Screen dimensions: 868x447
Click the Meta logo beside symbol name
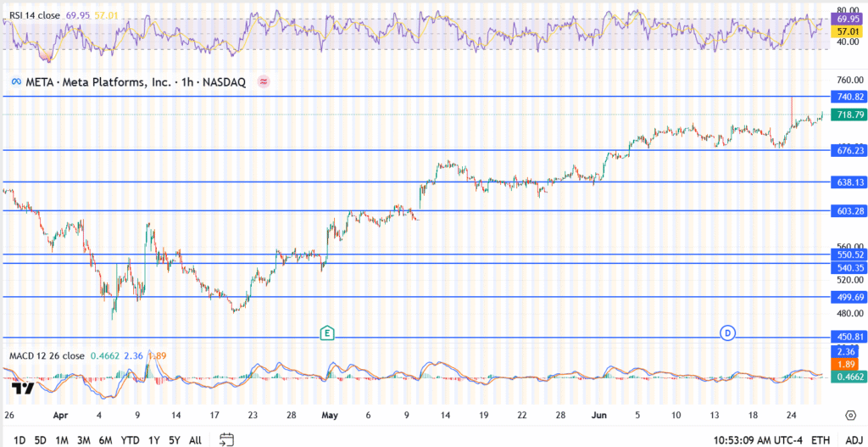click(x=15, y=82)
